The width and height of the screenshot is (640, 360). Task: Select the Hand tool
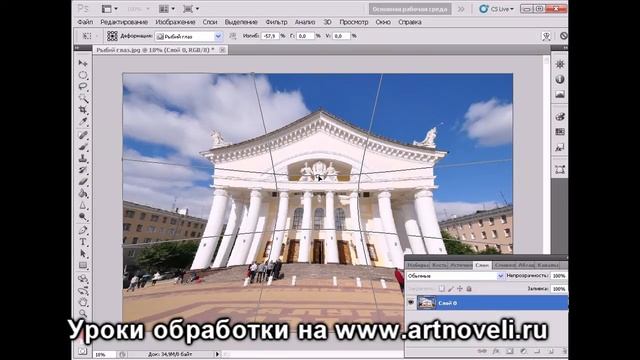click(x=83, y=302)
